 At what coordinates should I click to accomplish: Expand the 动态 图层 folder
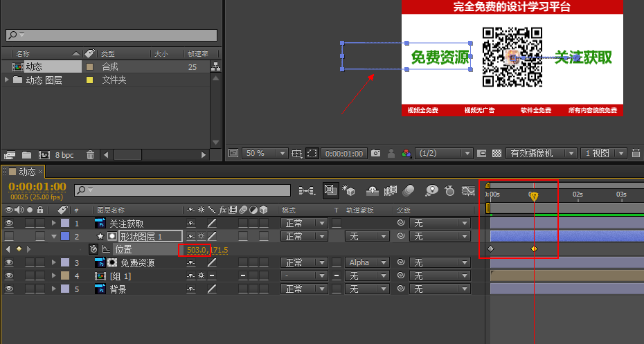(6, 80)
